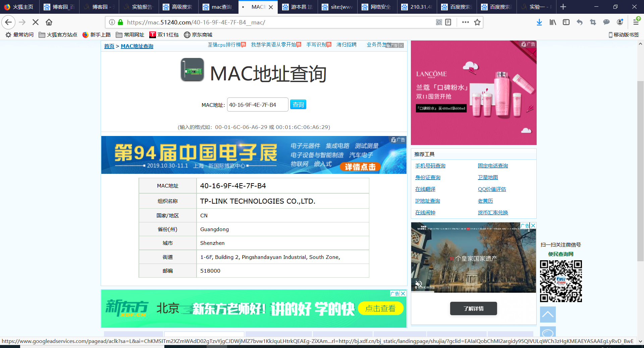The width and height of the screenshot is (644, 348).
Task: Switch to the 实验报告 tab
Action: point(138,7)
